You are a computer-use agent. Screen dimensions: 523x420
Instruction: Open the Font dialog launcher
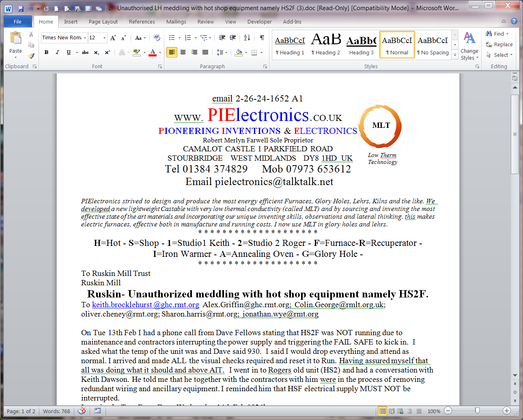coord(160,66)
